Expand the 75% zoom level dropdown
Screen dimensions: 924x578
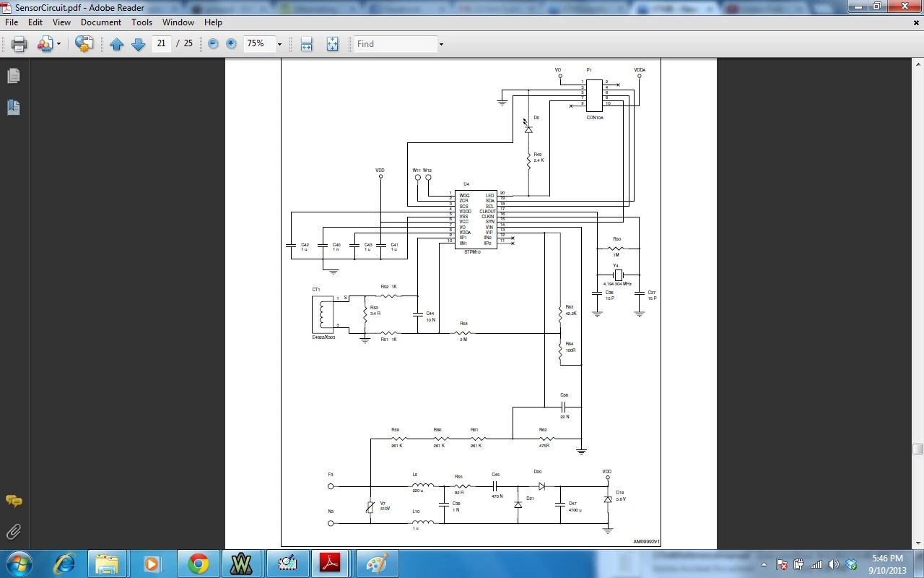[279, 44]
